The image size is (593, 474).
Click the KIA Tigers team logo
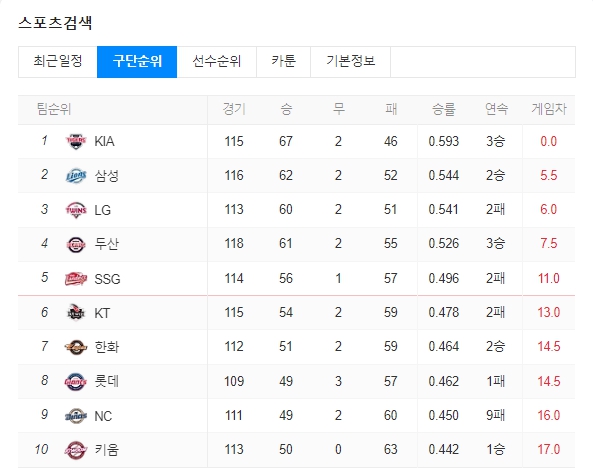[76, 141]
